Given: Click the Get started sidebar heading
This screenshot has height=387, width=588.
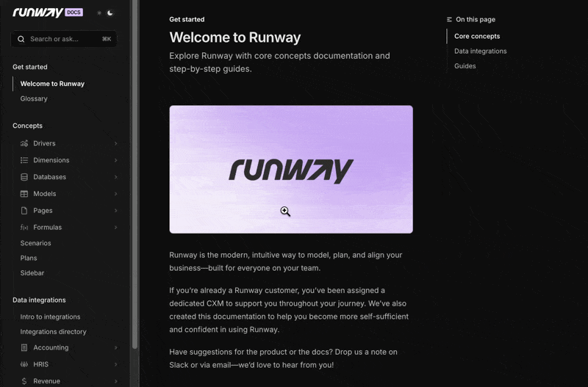Looking at the screenshot, I should click(30, 67).
